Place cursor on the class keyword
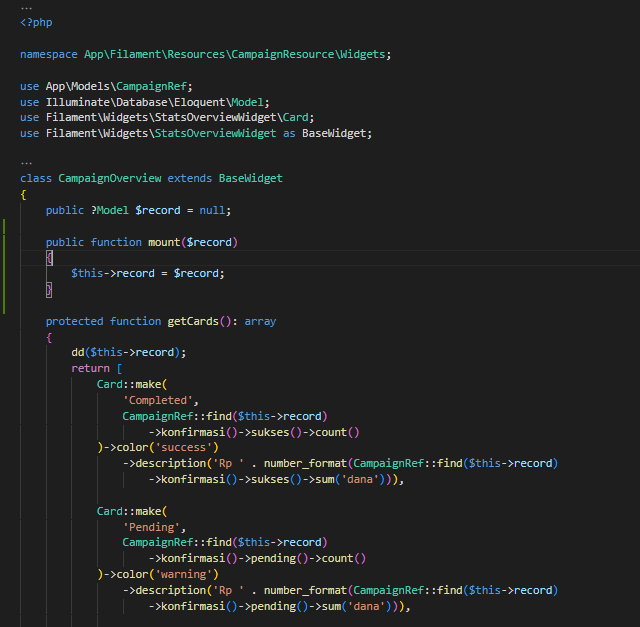640x627 pixels. tap(36, 178)
